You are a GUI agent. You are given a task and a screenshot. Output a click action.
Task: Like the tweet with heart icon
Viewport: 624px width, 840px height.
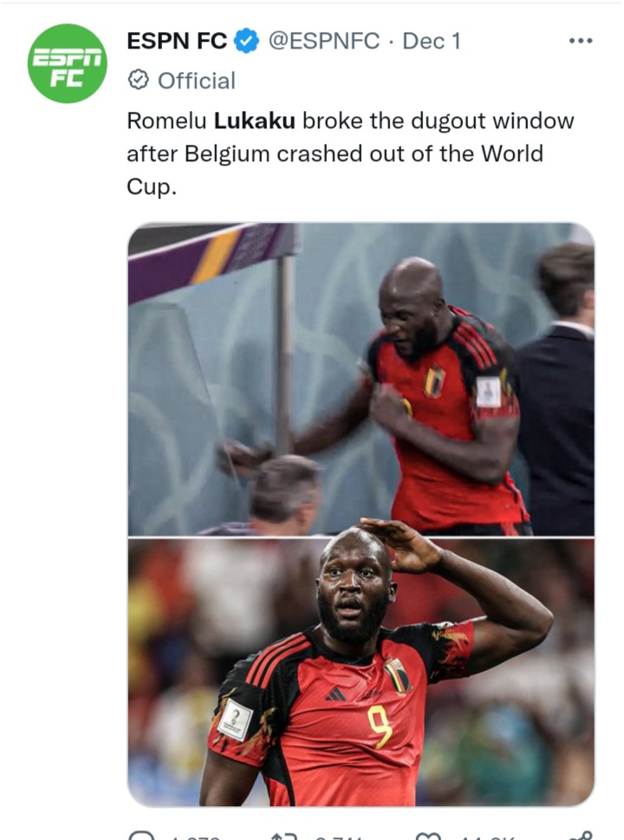click(x=427, y=836)
